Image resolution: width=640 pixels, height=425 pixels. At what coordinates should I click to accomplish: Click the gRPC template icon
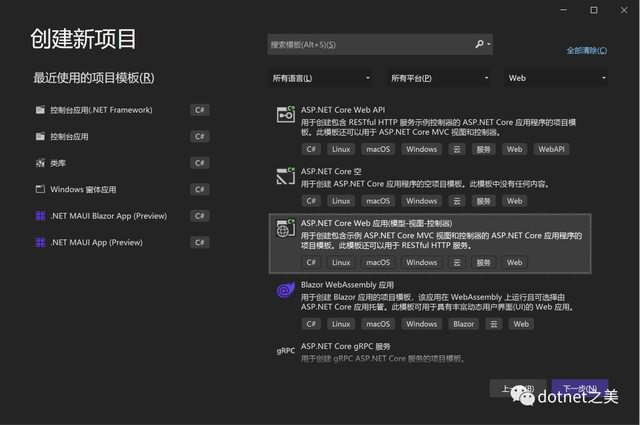286,351
